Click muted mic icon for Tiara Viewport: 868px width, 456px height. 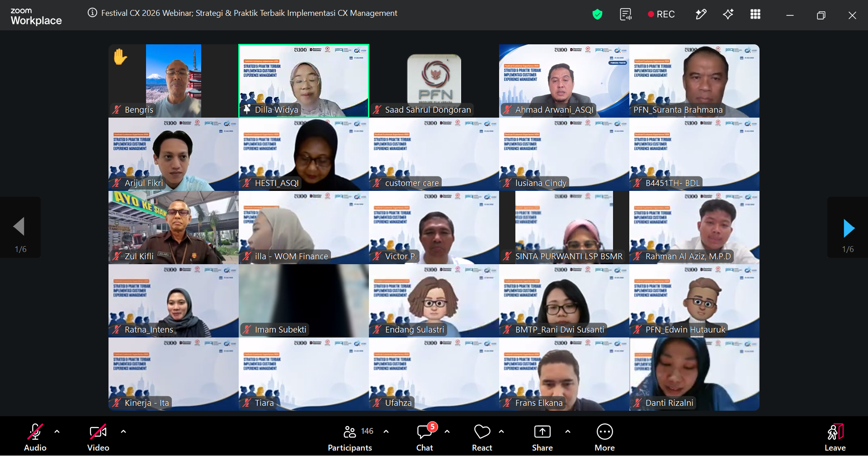point(247,403)
